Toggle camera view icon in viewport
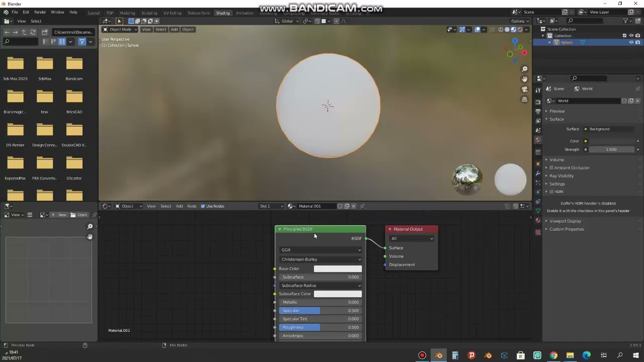 click(524, 89)
